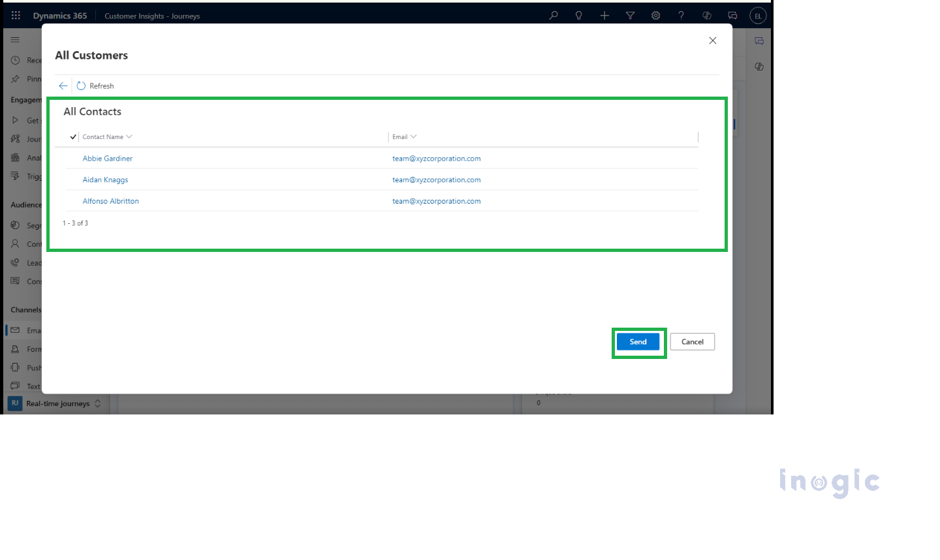This screenshot has height=560, width=940.
Task: Select the Abbie Gardiner row checkbox area
Action: coord(73,159)
